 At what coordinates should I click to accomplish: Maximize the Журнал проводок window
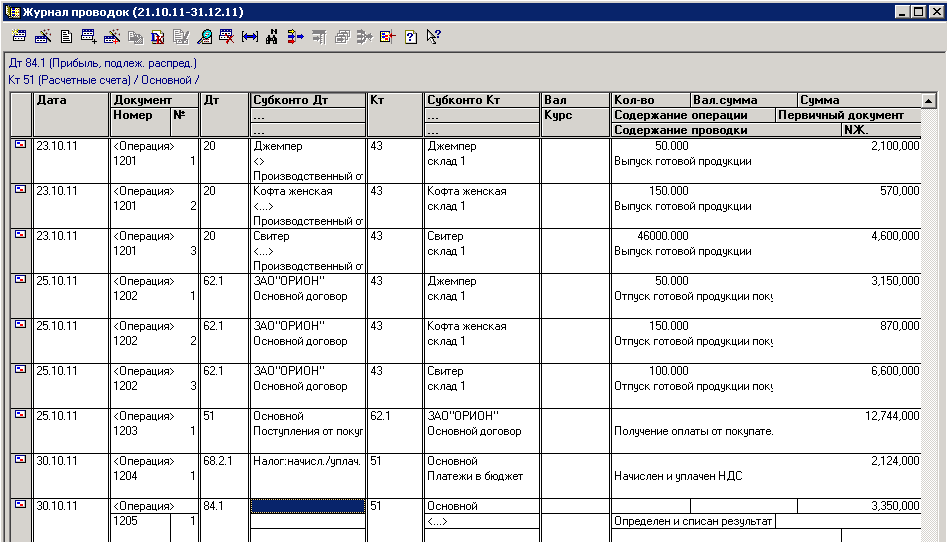click(918, 11)
